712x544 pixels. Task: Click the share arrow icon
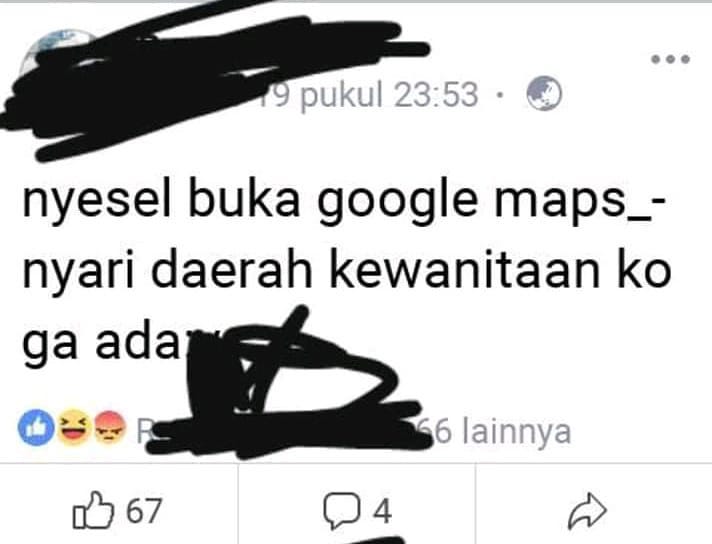(x=587, y=511)
